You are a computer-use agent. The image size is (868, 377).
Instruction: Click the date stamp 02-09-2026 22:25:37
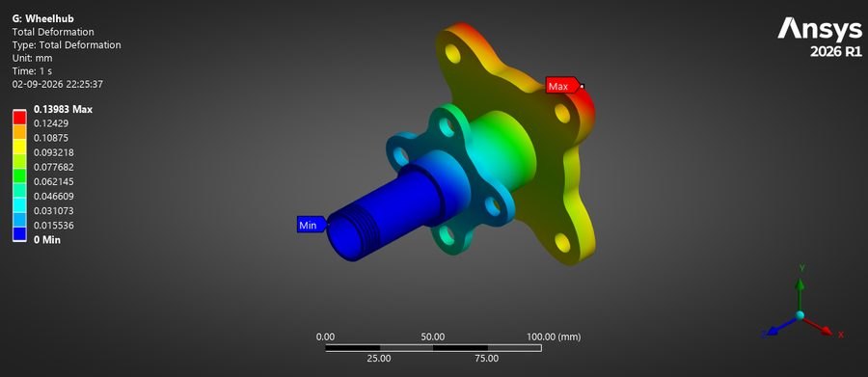58,84
